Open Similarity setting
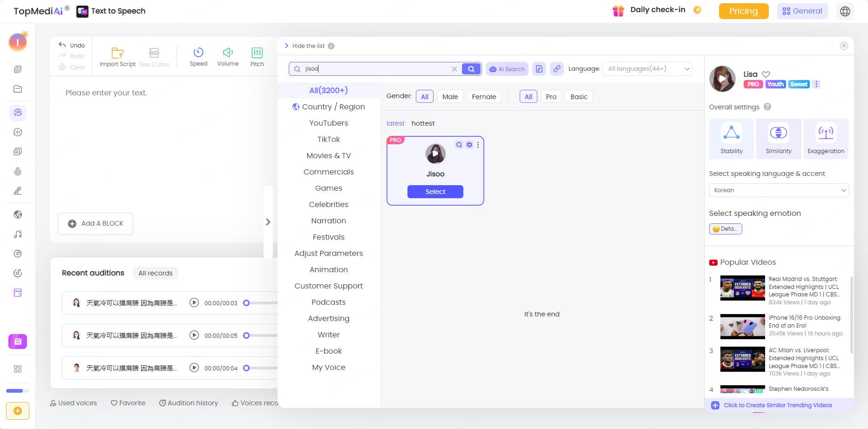The height and width of the screenshot is (429, 868). pos(779,138)
